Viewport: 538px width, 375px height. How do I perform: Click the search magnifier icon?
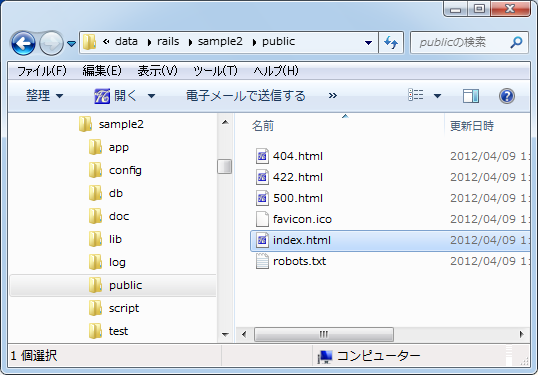coord(516,42)
